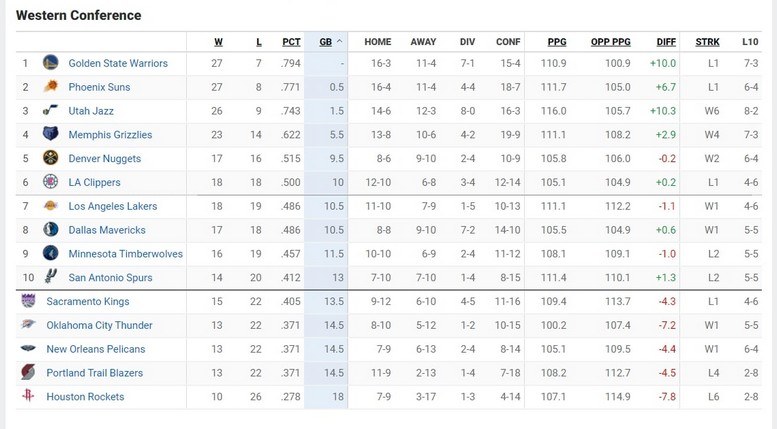Screen dimensions: 777x429
Task: Click the Golden State Warriors logo icon
Action: [50, 63]
